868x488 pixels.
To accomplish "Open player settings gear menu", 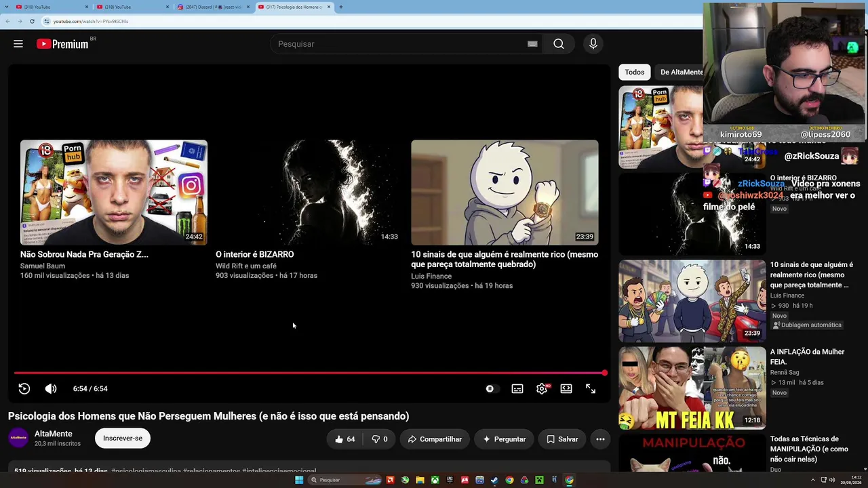I will (x=542, y=388).
